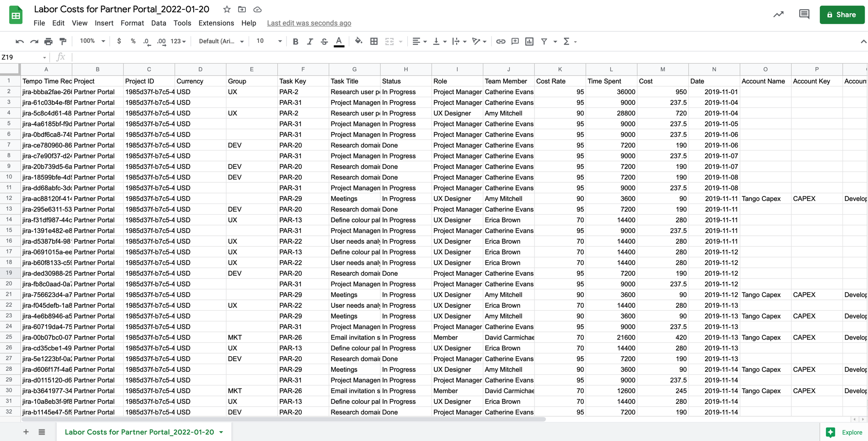Click the Insert chart icon
The width and height of the screenshot is (868, 441).
click(530, 41)
